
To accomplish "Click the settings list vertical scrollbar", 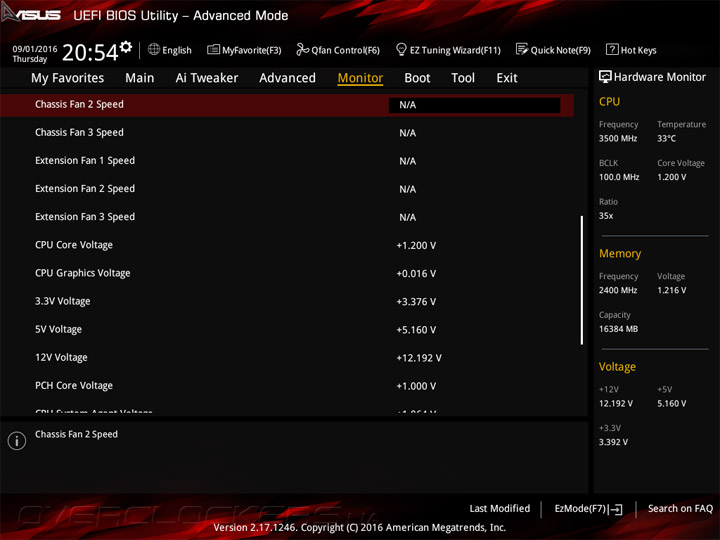I will (x=582, y=280).
